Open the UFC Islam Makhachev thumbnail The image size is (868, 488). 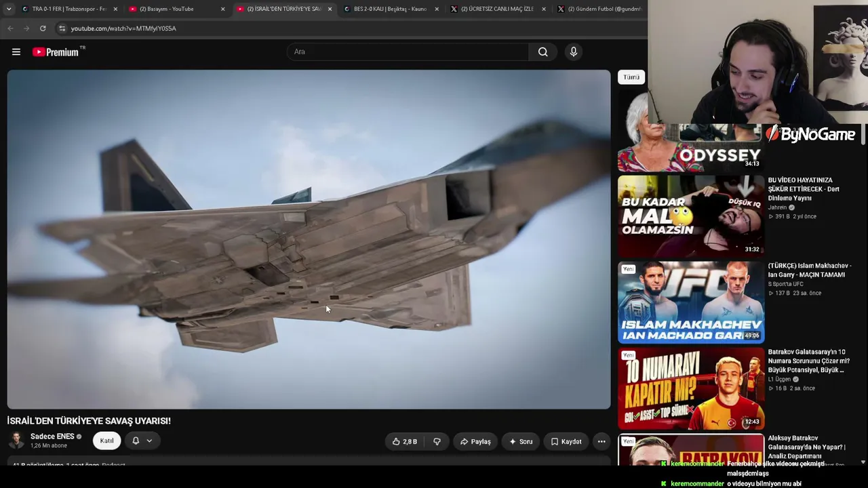click(x=690, y=302)
